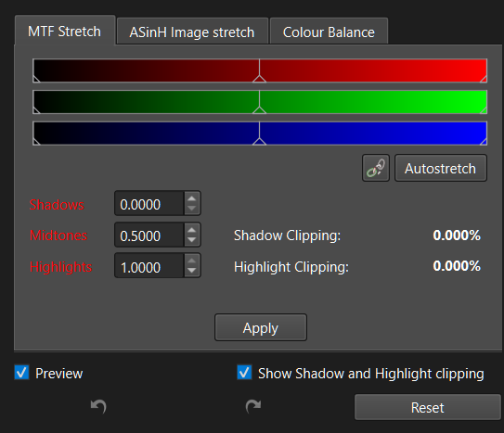Viewport: 504px width, 433px height.
Task: Click the blue channel midtone slider marker
Action: 259,142
